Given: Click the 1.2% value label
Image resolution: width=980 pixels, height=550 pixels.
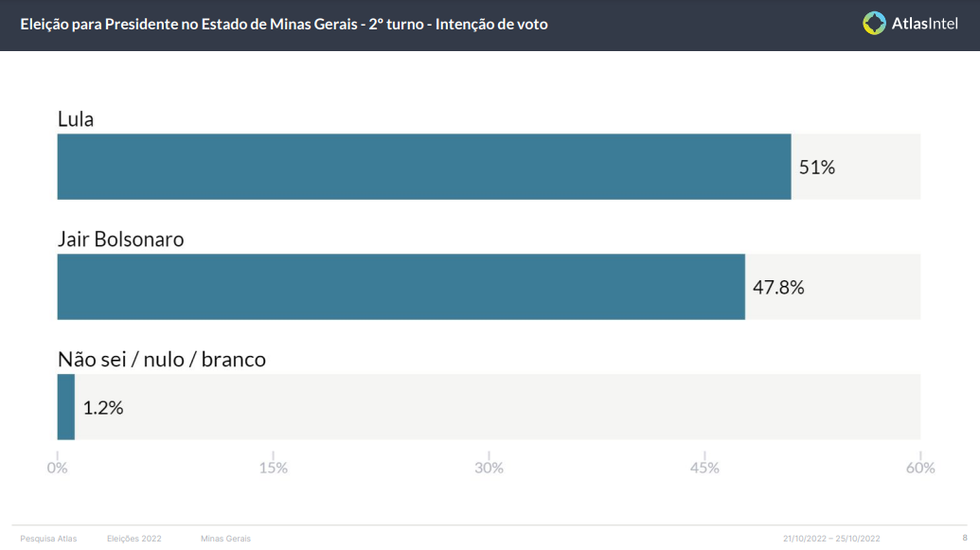Looking at the screenshot, I should tap(103, 407).
